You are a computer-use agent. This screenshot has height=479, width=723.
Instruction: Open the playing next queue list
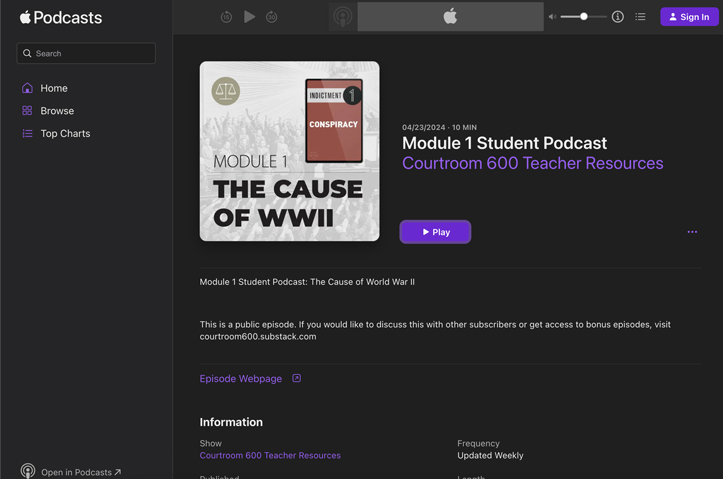click(x=640, y=17)
